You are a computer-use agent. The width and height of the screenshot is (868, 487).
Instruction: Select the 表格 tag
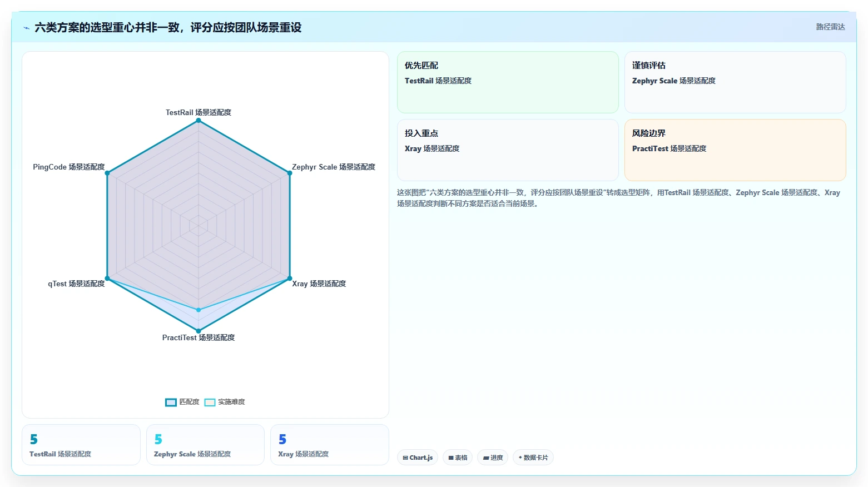pos(458,458)
